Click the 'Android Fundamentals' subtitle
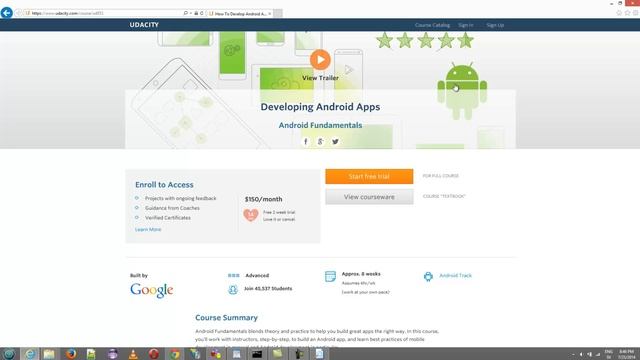Image resolution: width=640 pixels, height=360 pixels. [320, 125]
